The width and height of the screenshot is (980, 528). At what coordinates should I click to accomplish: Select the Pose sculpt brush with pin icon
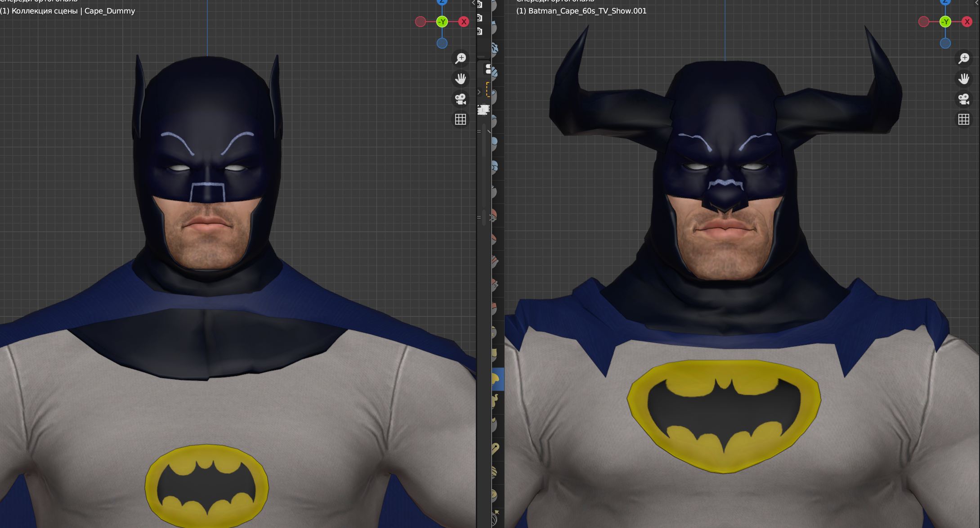point(495,448)
